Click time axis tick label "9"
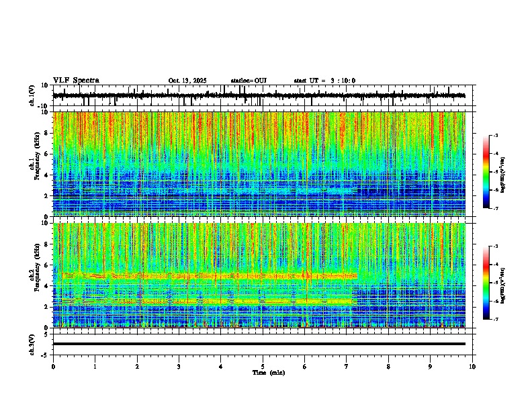Viewport: 532px width, 411px height. (430, 367)
